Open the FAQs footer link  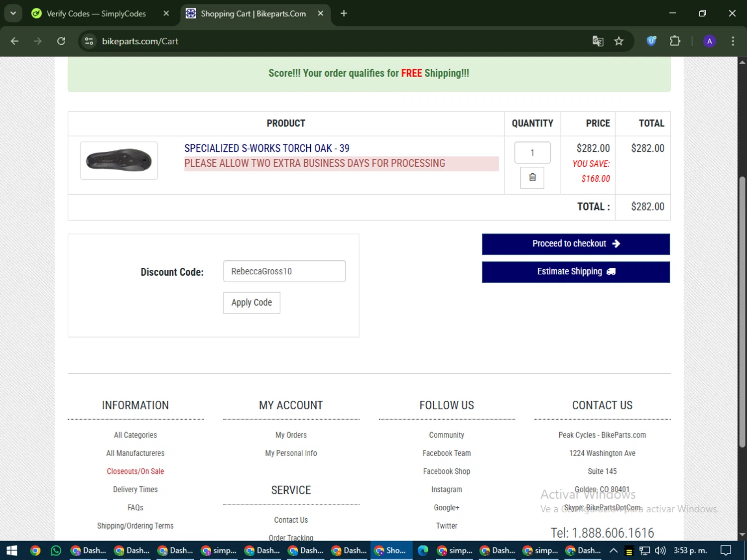(x=135, y=508)
